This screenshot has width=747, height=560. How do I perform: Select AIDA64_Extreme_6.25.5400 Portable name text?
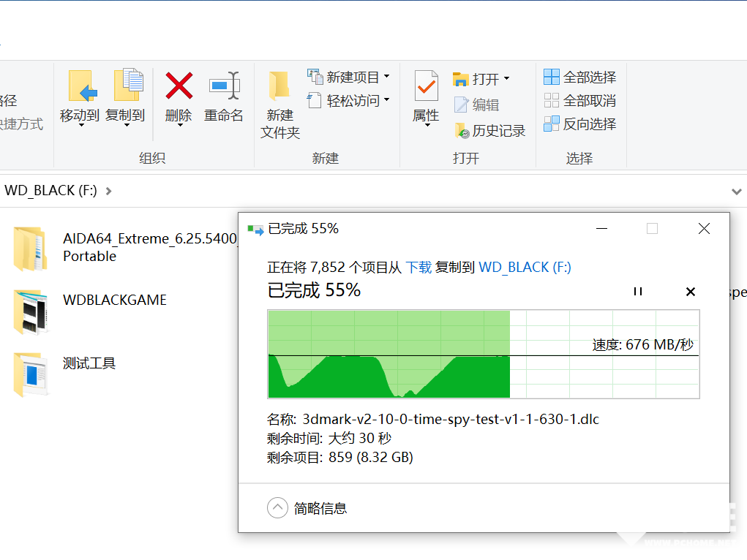click(150, 247)
